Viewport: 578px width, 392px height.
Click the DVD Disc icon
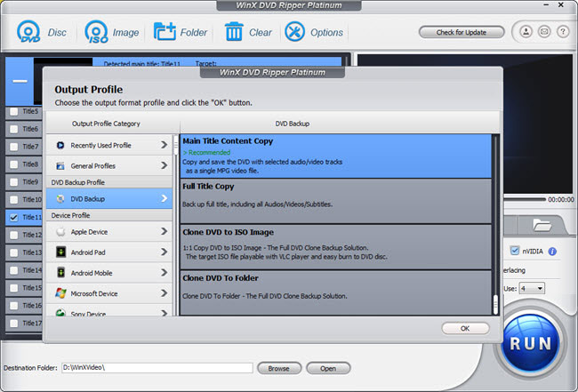(x=28, y=32)
